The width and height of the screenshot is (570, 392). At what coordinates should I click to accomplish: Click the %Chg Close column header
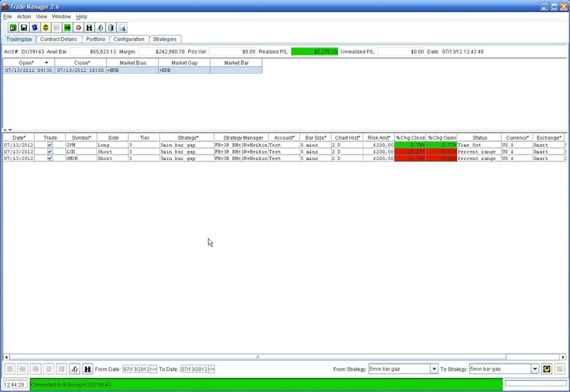(x=410, y=138)
